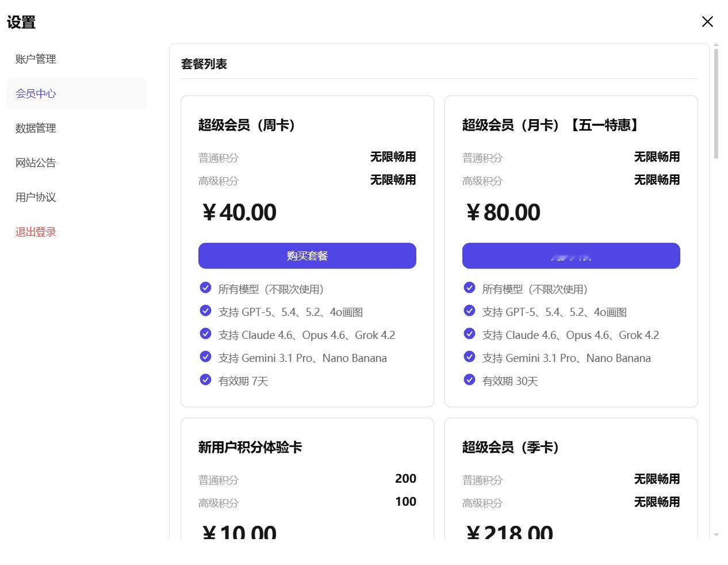Click 购买套餐 button for weekly card
This screenshot has width=728, height=565.
point(307,255)
